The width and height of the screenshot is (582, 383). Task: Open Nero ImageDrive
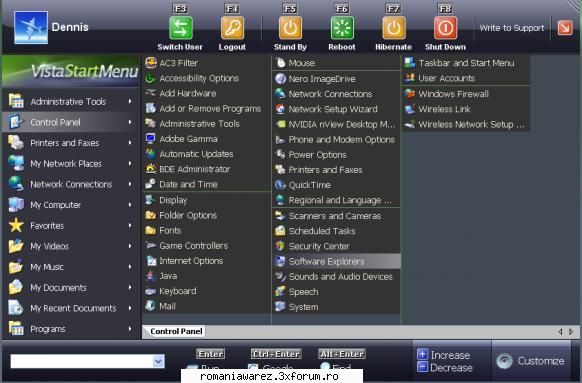(337, 79)
